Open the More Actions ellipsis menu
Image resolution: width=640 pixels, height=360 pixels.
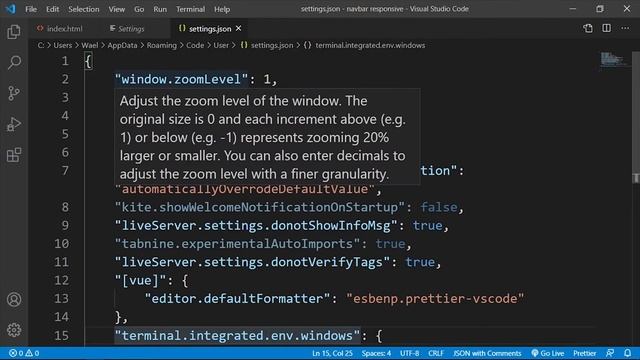click(625, 28)
